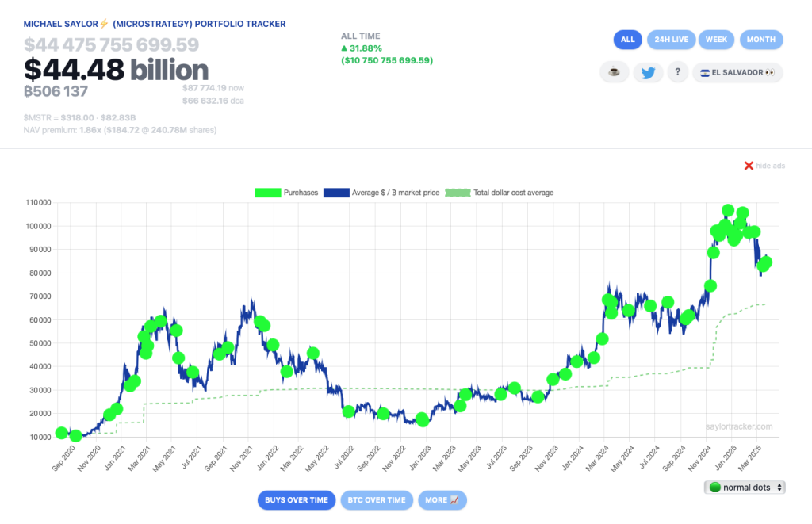The width and height of the screenshot is (812, 524).
Task: Click the lowest purchase dot near Jan 2023
Action: 423,420
